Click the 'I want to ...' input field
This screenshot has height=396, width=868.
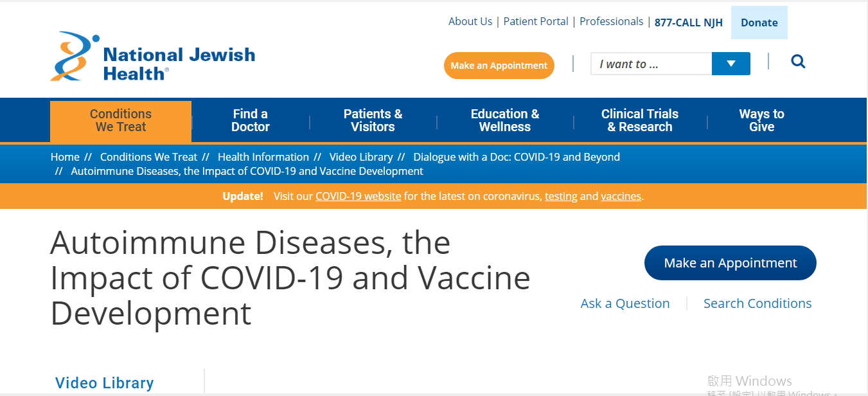click(x=651, y=64)
